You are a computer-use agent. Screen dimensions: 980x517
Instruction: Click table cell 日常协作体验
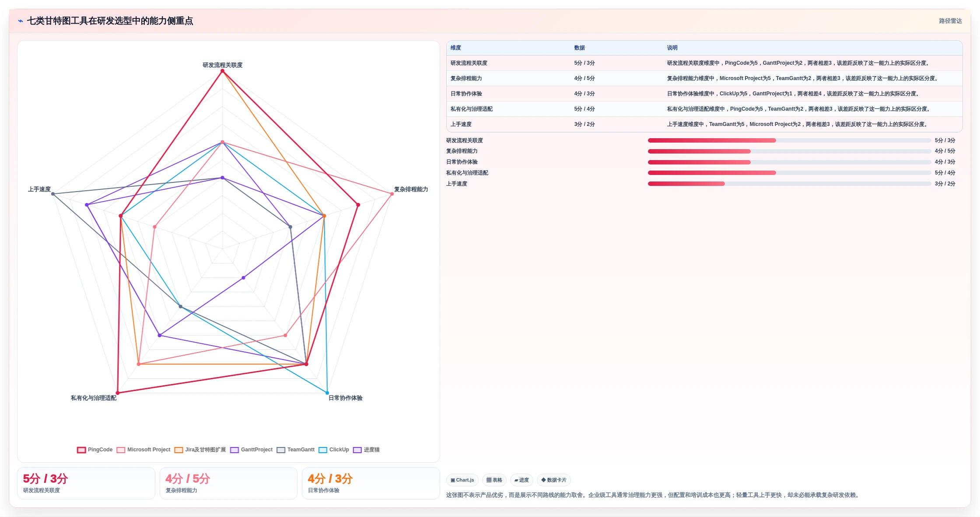point(466,94)
